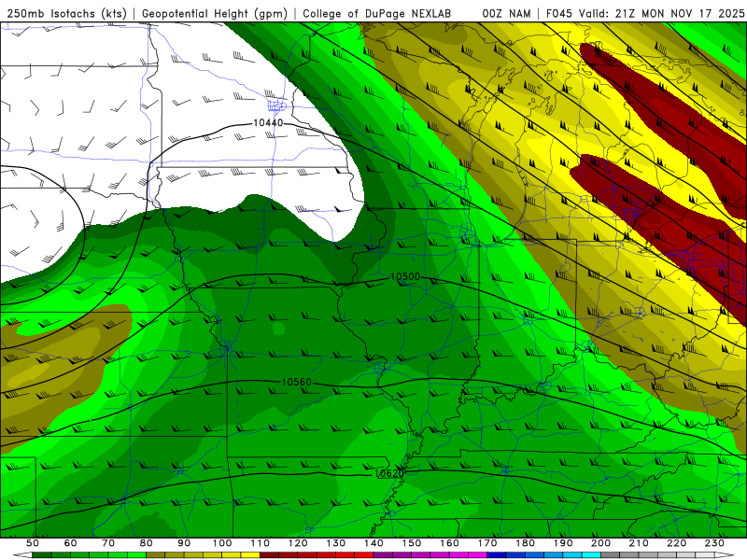The height and width of the screenshot is (560, 747).
Task: Click the 70 kts label on color bar
Action: (108, 543)
